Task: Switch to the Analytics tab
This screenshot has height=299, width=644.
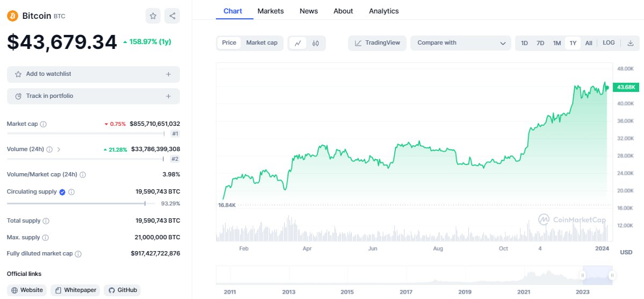Action: 383,11
